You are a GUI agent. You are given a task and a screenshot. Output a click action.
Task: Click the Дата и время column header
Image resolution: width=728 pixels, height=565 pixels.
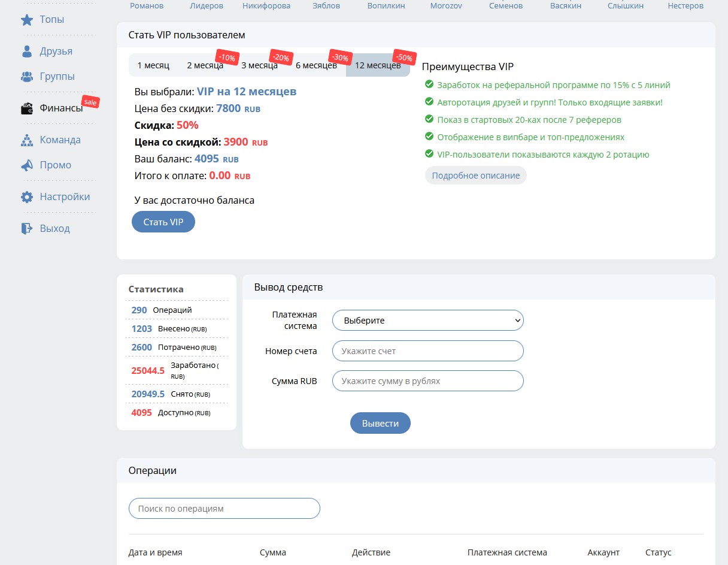coord(156,552)
